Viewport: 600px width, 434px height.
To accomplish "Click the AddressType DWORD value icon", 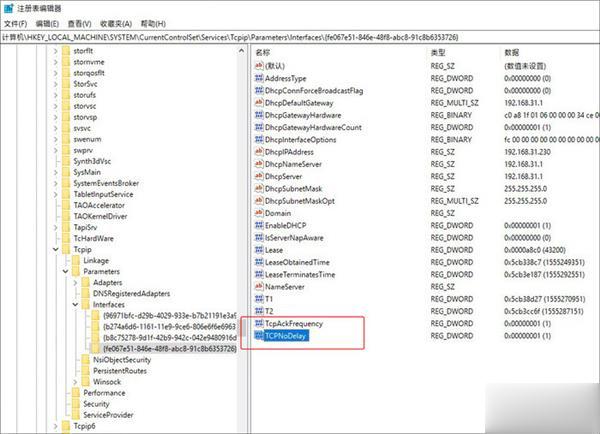I will coord(259,78).
